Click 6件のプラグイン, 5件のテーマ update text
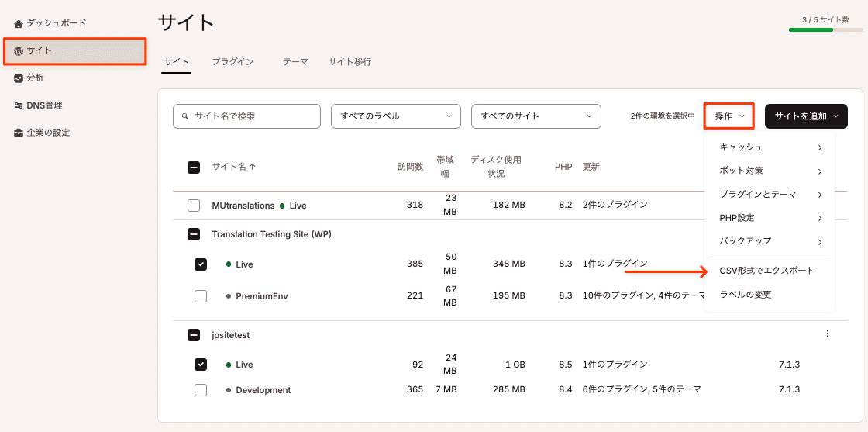The height and width of the screenshot is (432, 868). pyautogui.click(x=642, y=389)
